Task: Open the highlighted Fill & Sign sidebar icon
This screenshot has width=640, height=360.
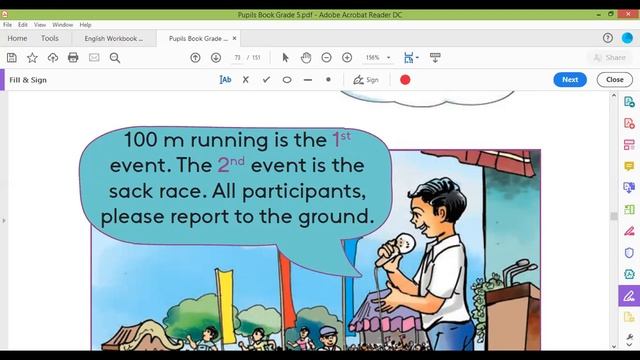Action: pos(629,296)
